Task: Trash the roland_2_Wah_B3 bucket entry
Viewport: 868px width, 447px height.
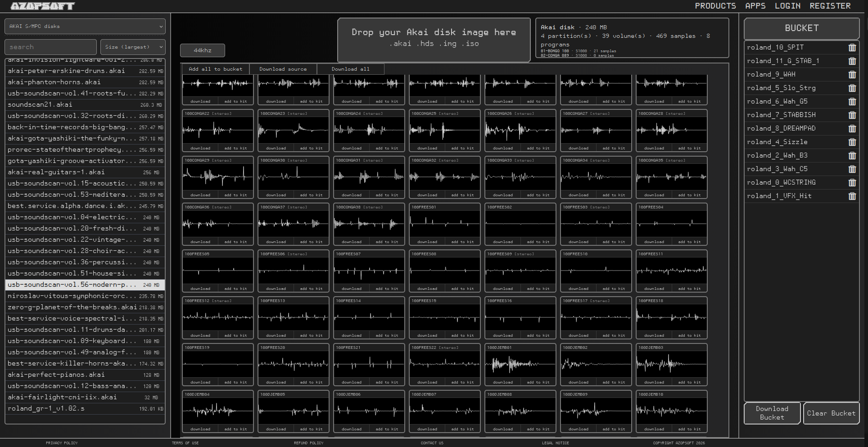Action: point(852,155)
